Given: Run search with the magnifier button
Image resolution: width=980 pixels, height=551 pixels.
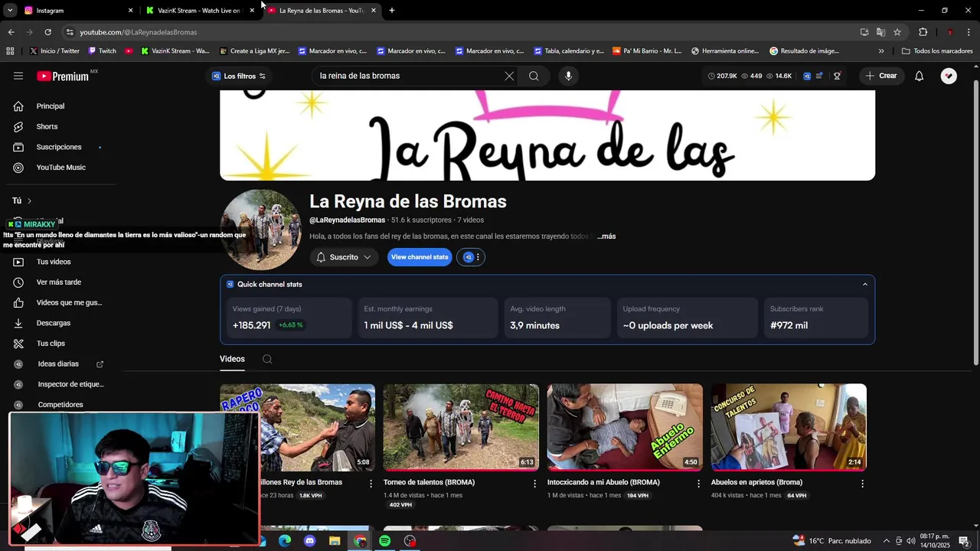Looking at the screenshot, I should point(534,76).
